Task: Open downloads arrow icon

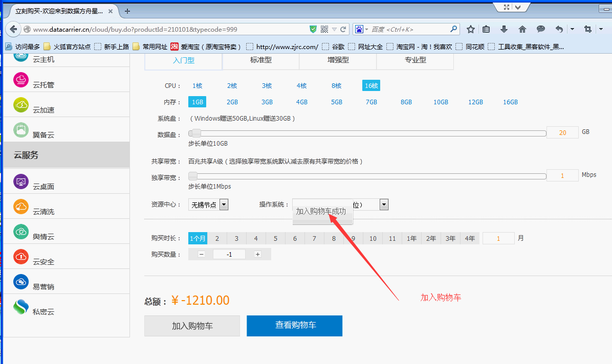Action: (504, 29)
